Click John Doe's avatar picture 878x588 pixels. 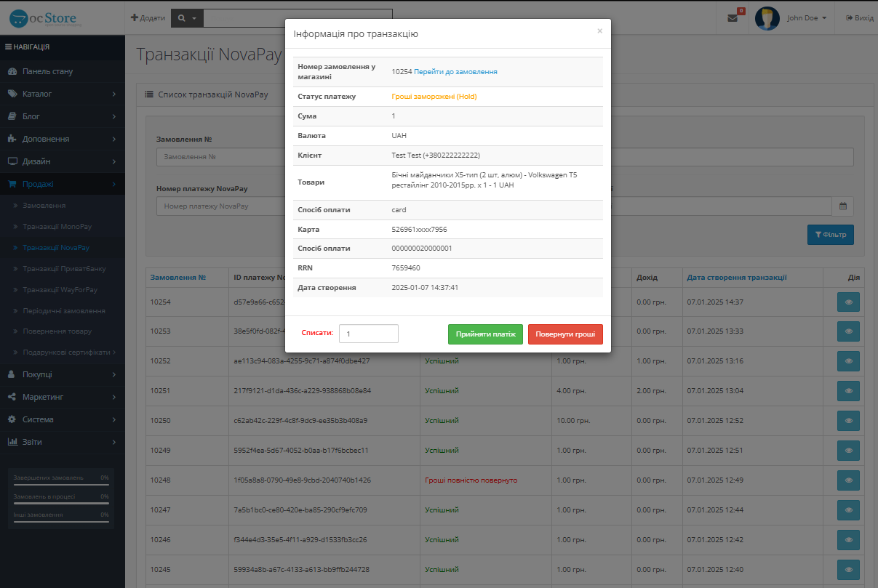(x=767, y=18)
